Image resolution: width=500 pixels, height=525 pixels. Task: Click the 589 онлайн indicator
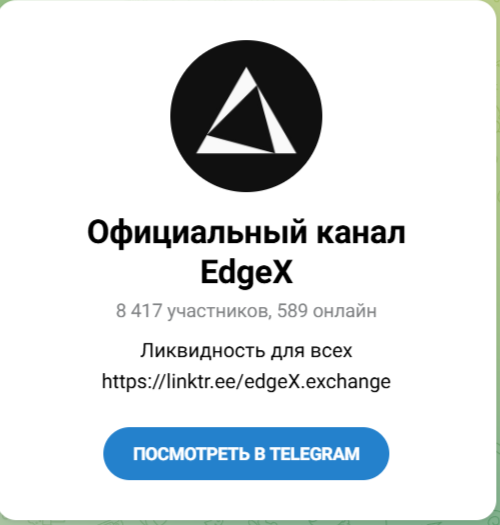coord(327,311)
